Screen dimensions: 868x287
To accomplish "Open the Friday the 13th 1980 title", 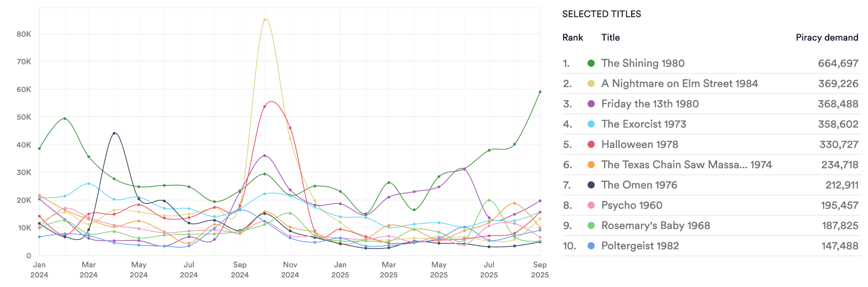I will pyautogui.click(x=650, y=104).
